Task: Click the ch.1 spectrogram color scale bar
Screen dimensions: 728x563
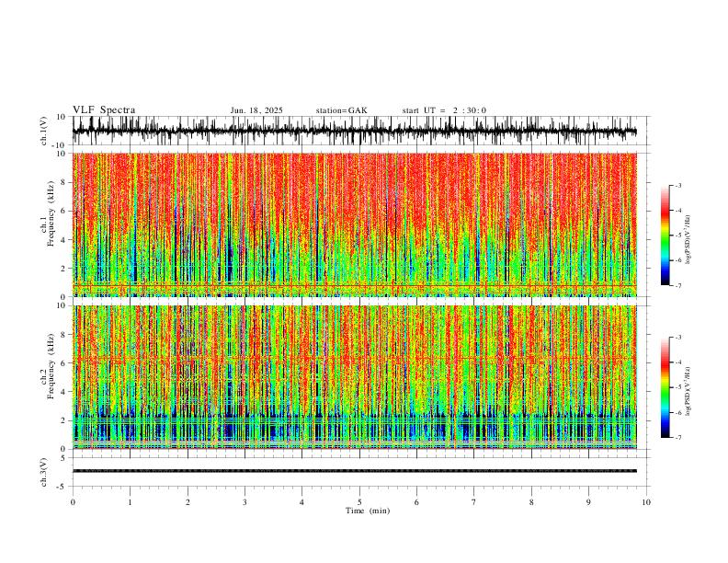Action: click(665, 236)
